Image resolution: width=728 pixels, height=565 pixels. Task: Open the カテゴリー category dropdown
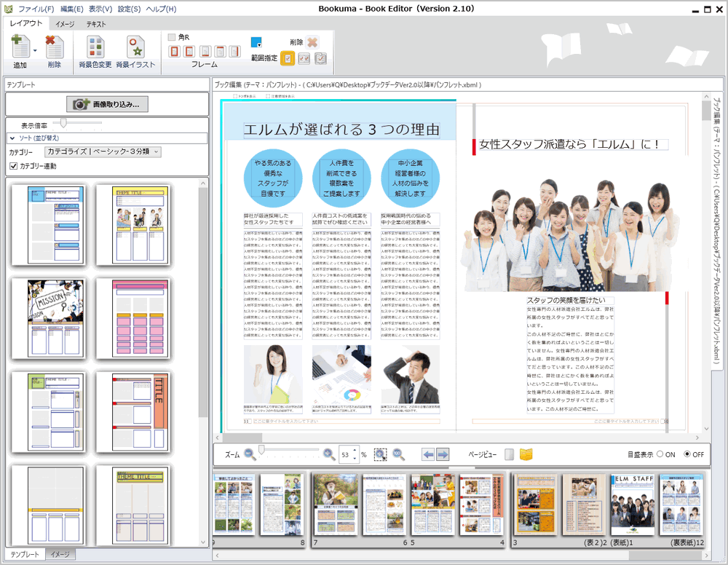[x=103, y=151]
